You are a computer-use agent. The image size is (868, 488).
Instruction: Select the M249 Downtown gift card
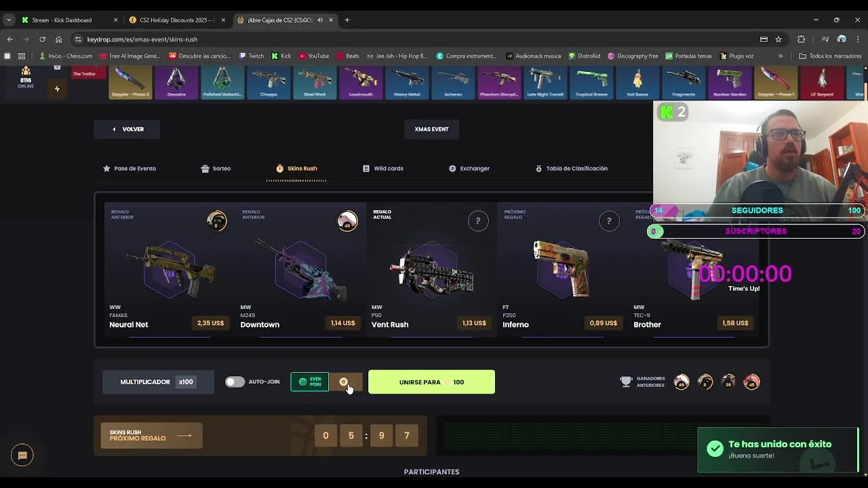pos(300,269)
